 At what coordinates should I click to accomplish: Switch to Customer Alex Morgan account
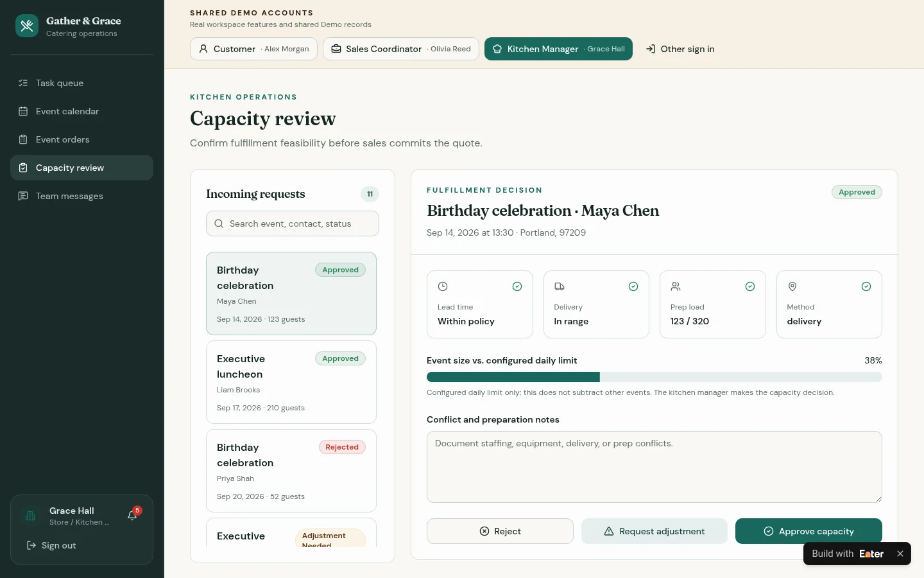253,49
